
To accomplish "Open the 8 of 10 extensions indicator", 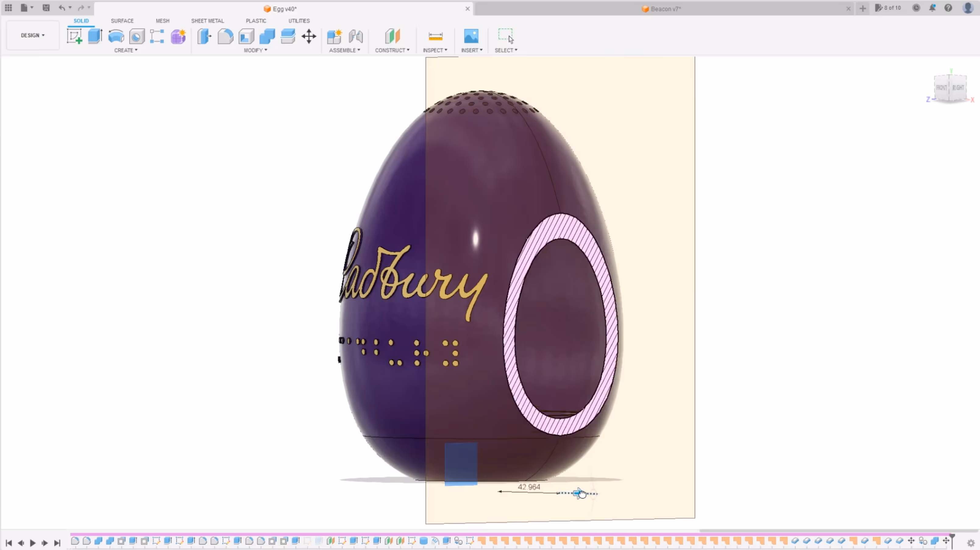I will pos(888,8).
